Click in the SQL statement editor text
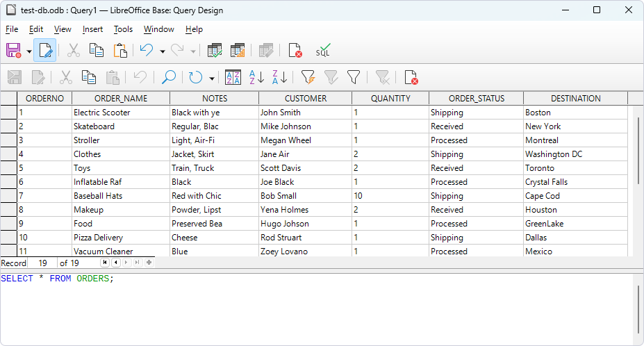Viewport: 644px width, 346px height. [x=57, y=279]
